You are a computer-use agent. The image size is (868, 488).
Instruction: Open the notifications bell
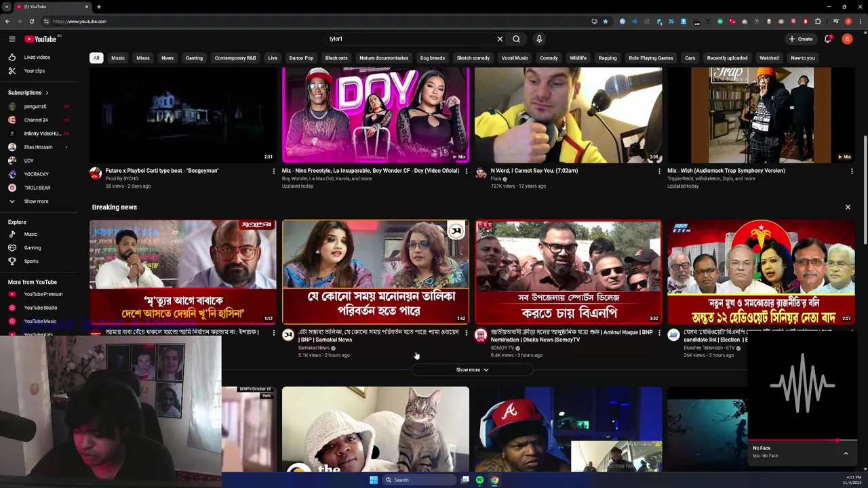(828, 39)
